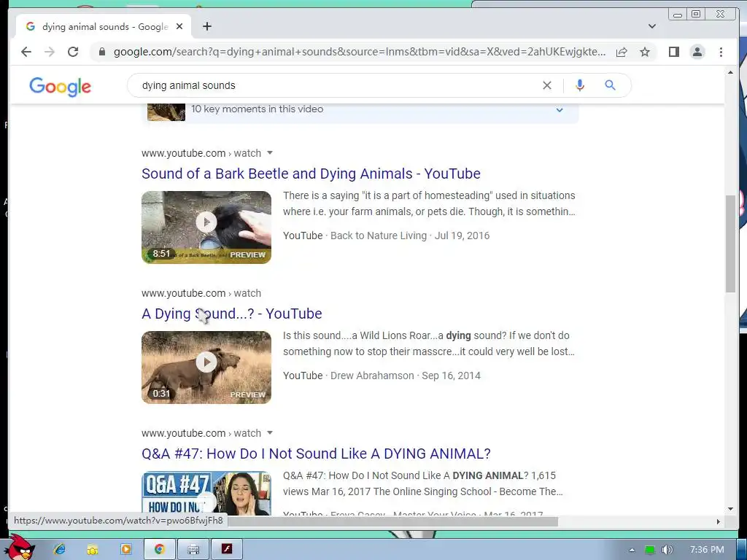
Task: View site info via the padlock icon
Action: coord(102,52)
